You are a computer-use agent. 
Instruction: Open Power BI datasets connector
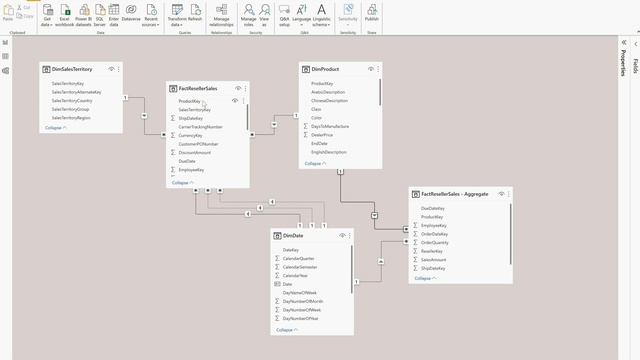click(x=84, y=16)
